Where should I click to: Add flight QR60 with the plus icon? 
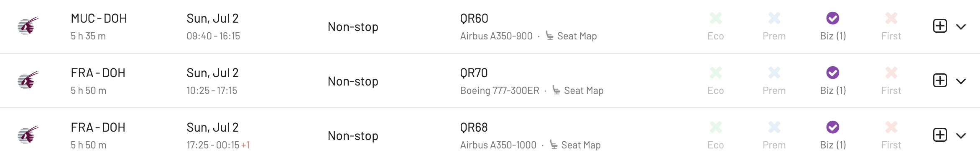(x=940, y=26)
